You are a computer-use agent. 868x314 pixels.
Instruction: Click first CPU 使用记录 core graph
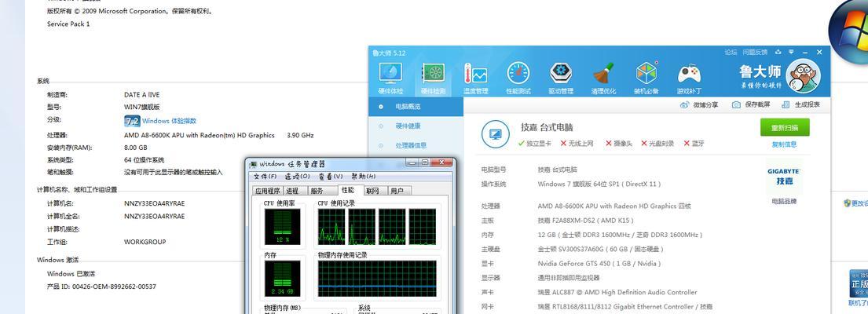[x=331, y=227]
